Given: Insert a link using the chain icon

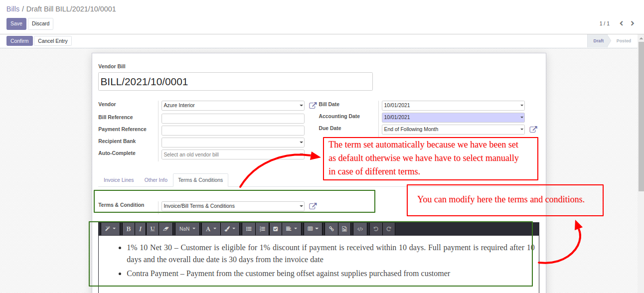Looking at the screenshot, I should pos(331,229).
